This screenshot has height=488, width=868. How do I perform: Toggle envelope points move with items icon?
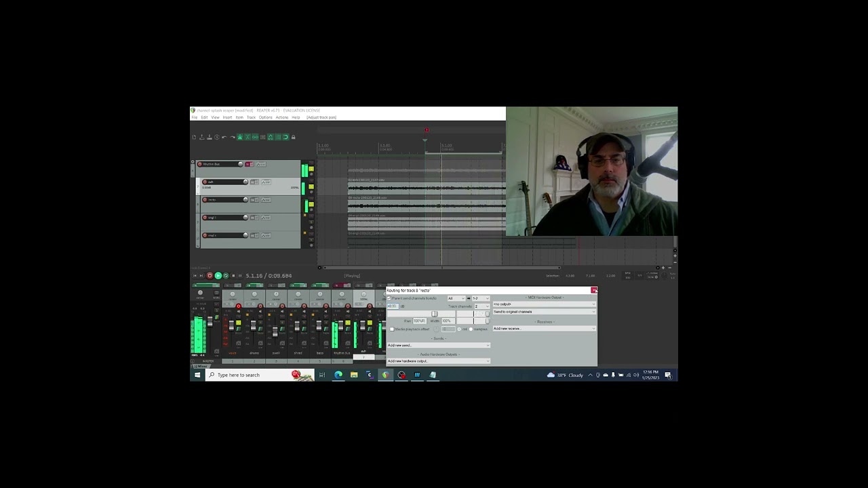pyautogui.click(x=271, y=137)
